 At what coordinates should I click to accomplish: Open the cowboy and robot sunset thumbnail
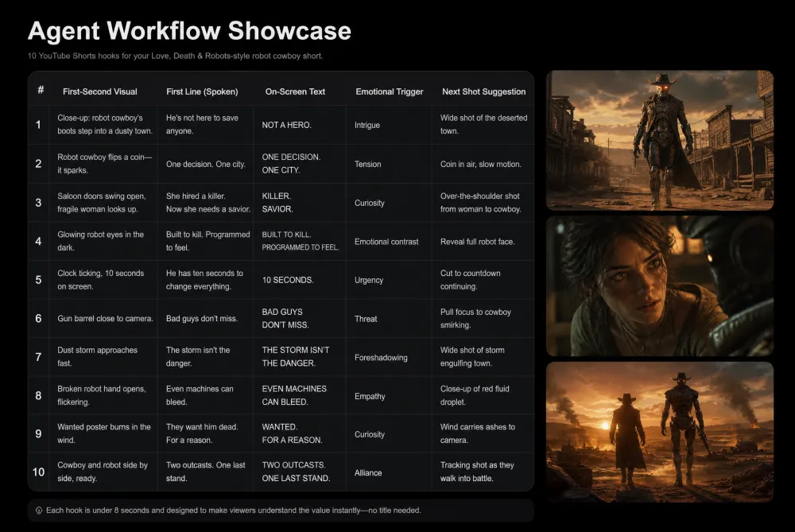[660, 432]
